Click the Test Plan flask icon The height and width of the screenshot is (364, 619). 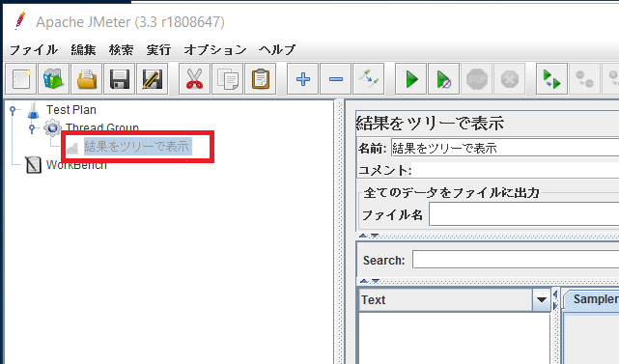(x=34, y=110)
